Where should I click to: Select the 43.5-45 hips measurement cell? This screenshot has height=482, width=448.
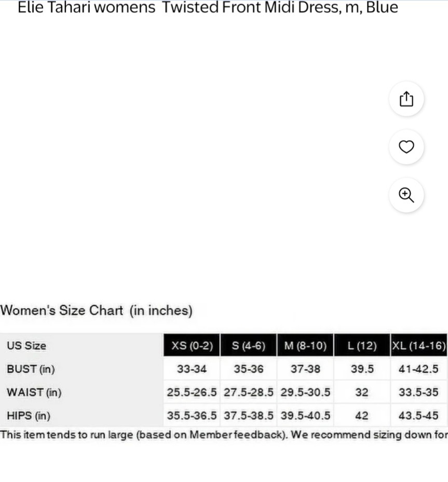coord(419,416)
